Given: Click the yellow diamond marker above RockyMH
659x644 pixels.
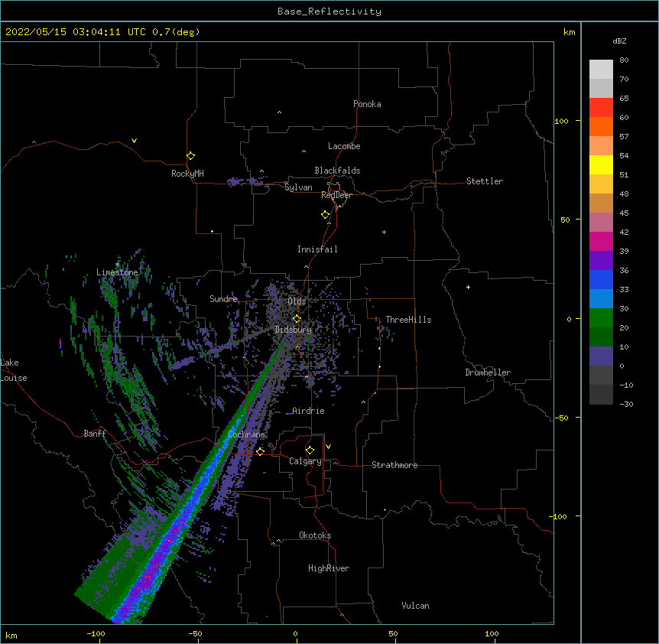Looking at the screenshot, I should [x=190, y=156].
